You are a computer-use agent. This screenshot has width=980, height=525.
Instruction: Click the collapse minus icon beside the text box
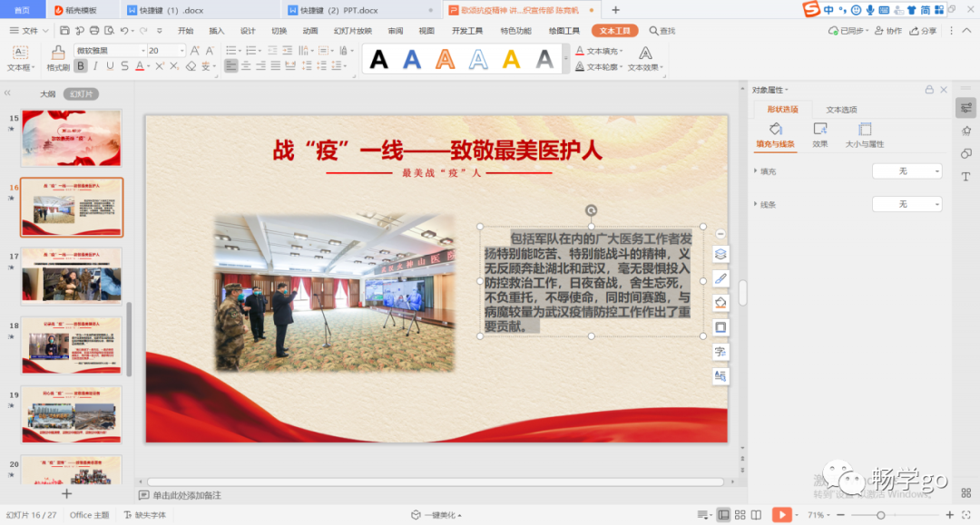click(720, 234)
